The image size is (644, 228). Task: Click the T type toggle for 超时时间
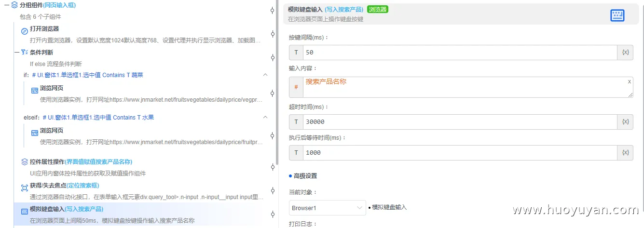click(x=296, y=122)
